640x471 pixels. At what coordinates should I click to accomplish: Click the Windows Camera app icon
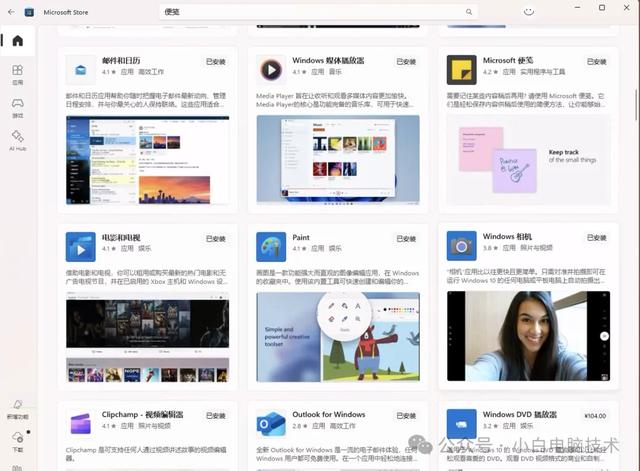click(x=462, y=246)
